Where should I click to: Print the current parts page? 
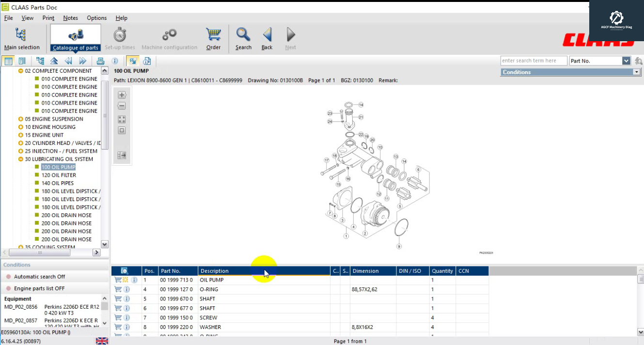click(101, 61)
